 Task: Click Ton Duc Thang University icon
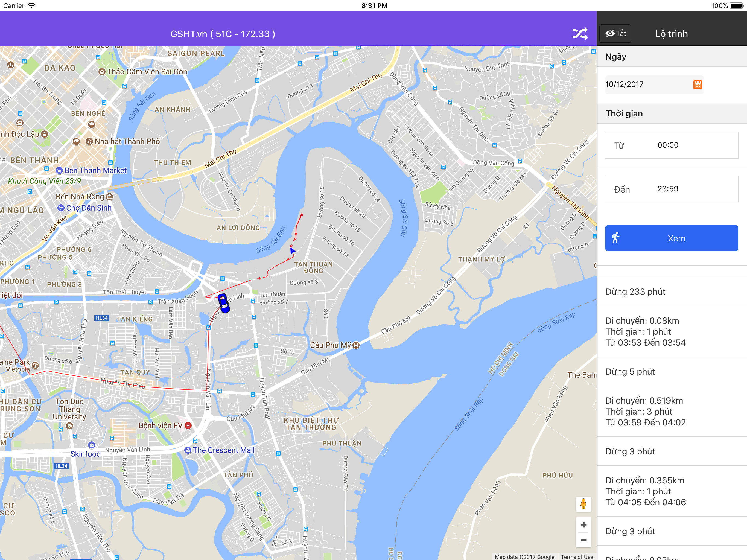coord(69,426)
